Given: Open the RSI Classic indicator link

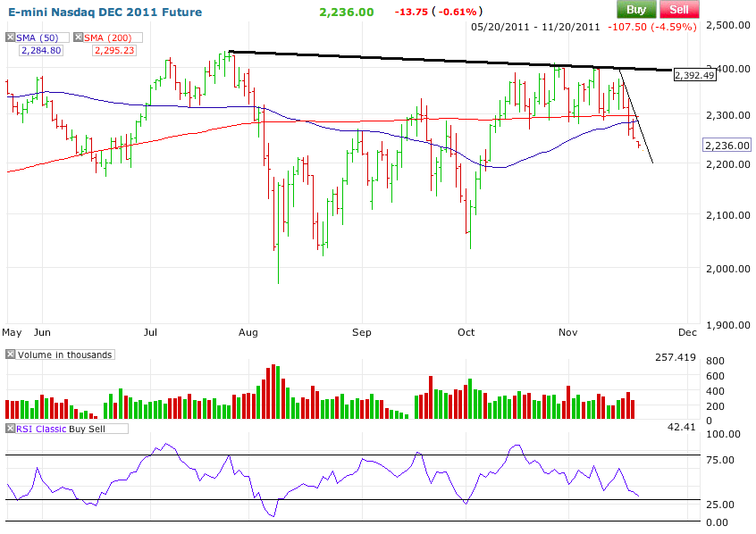Looking at the screenshot, I should (x=41, y=429).
